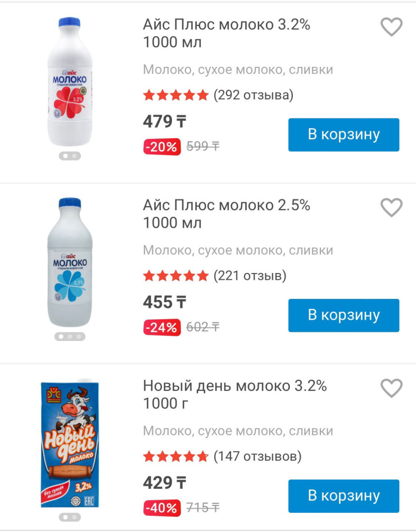Add Новый день молоко to favorites via heart
Viewport: 416px width, 532px height.
[x=391, y=388]
